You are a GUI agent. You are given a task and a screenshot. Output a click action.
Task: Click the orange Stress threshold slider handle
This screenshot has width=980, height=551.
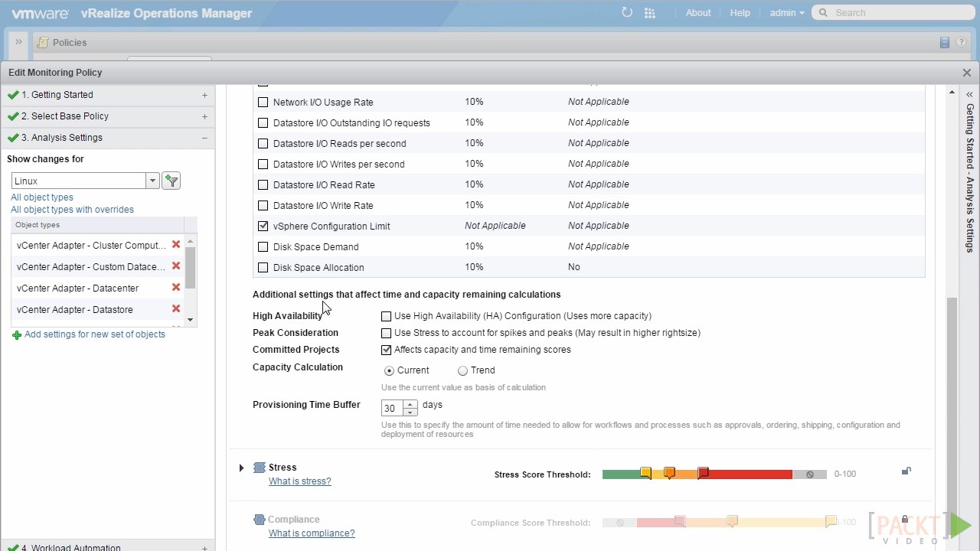click(x=670, y=473)
